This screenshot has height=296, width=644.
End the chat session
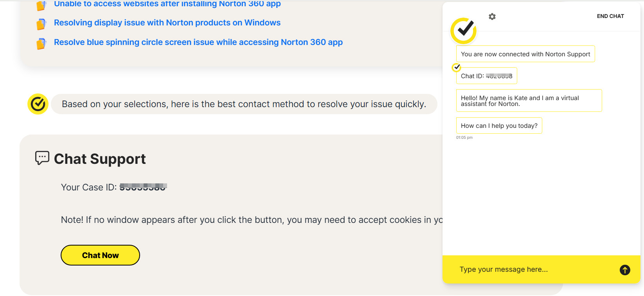tap(610, 16)
